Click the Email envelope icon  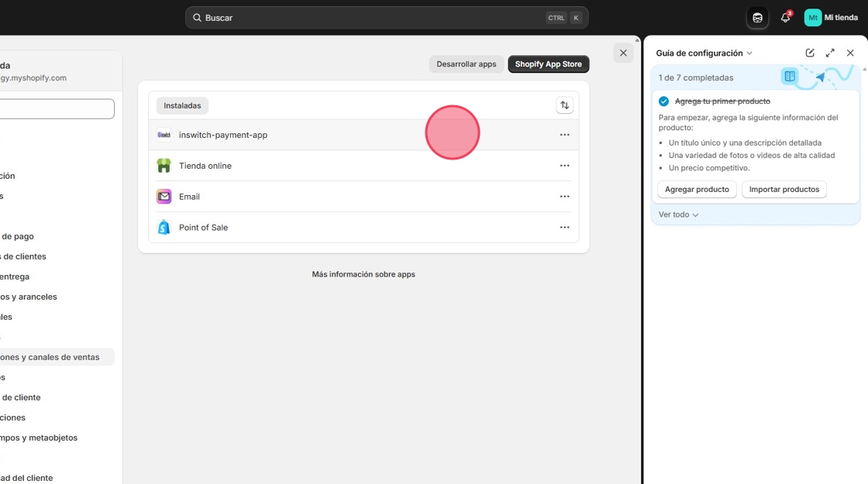[x=164, y=197]
